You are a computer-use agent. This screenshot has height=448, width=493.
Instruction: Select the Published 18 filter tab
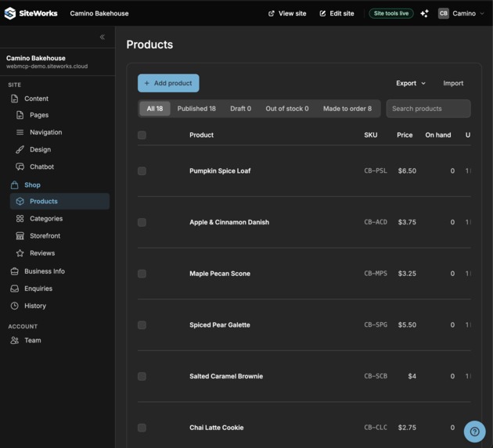coord(196,109)
